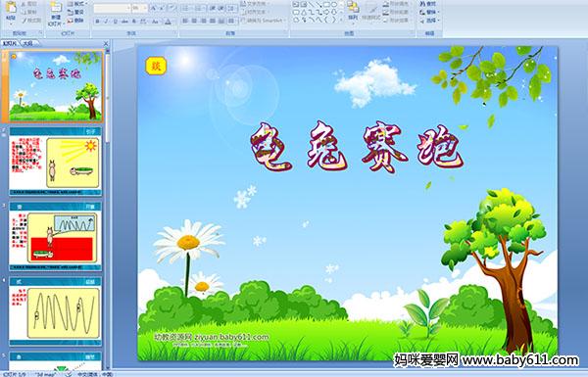
Task: Click the font color A swatch
Action: tap(168, 22)
